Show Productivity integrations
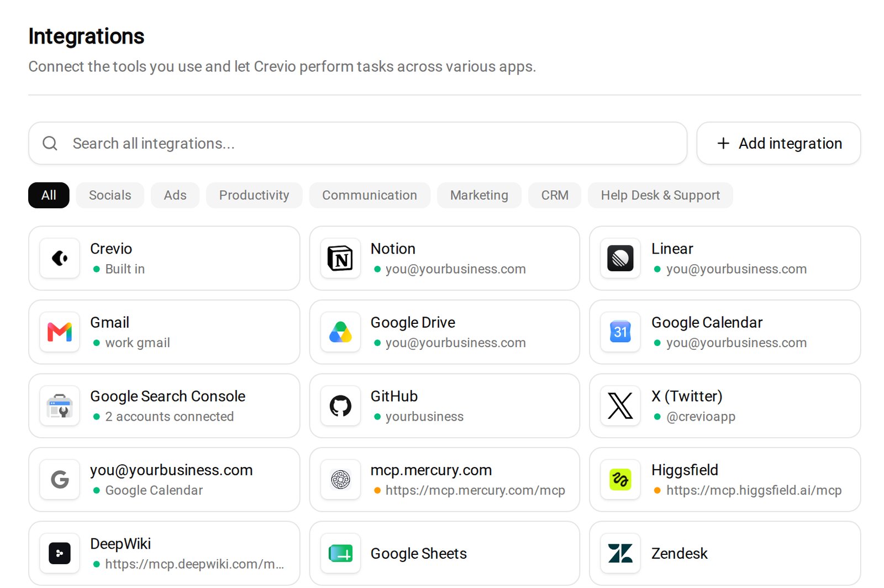The height and width of the screenshot is (588, 884). pos(254,195)
